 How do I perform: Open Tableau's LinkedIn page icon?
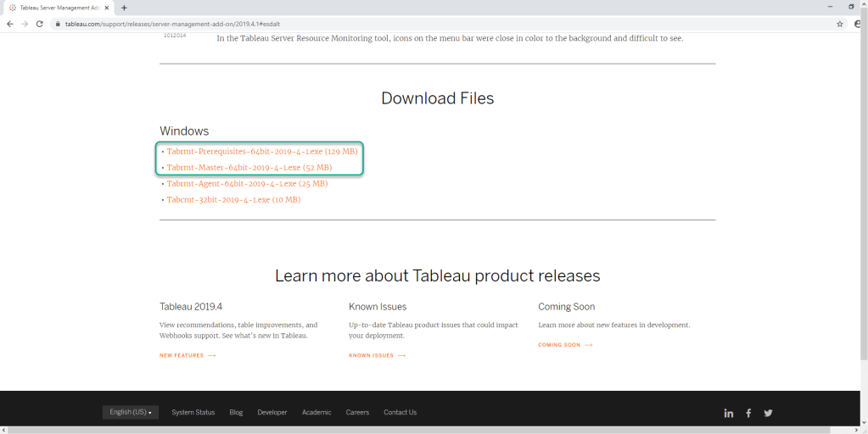(728, 413)
